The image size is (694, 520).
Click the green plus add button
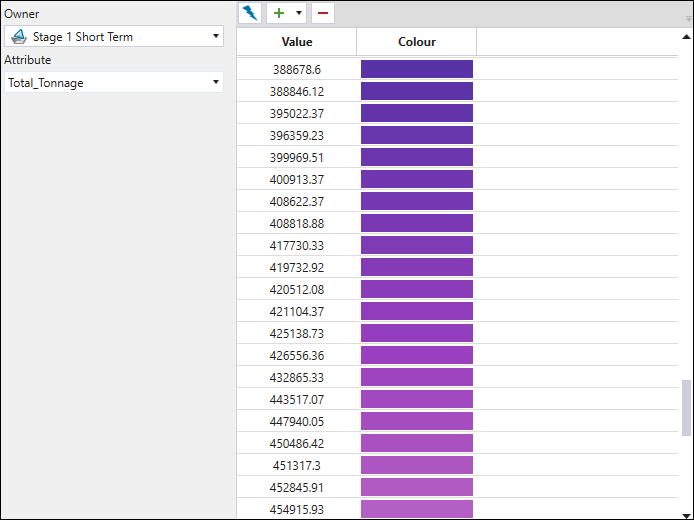tap(279, 13)
